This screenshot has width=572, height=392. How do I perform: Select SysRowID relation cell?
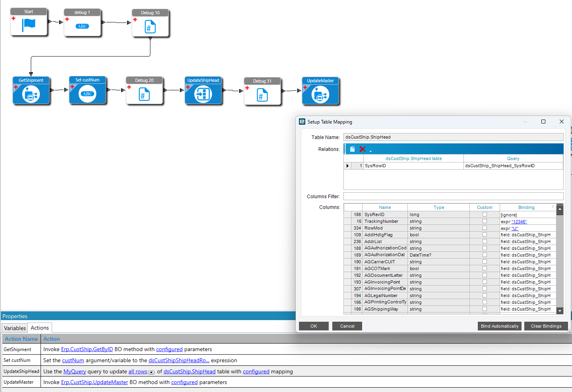click(x=413, y=166)
